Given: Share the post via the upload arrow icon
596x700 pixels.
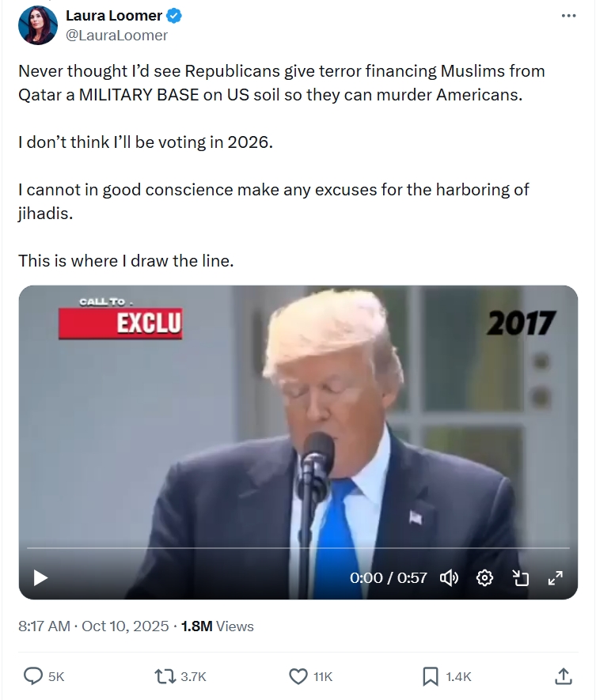Looking at the screenshot, I should tap(564, 676).
